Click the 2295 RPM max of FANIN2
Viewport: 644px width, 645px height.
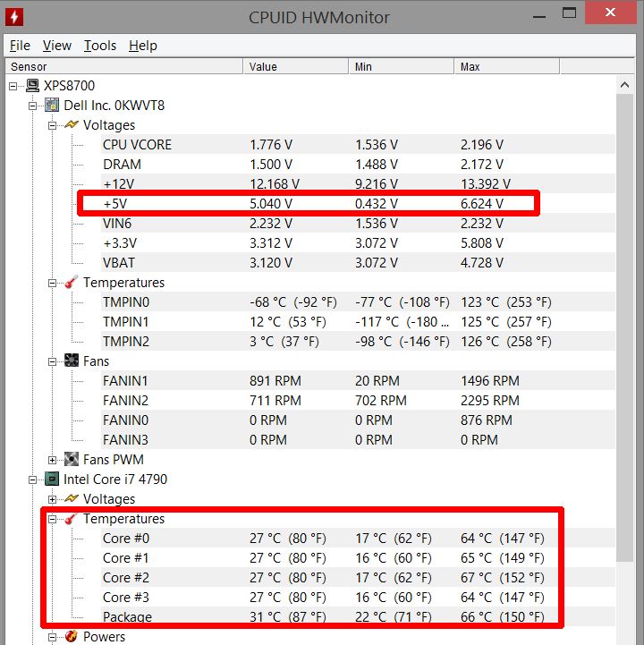pyautogui.click(x=490, y=400)
